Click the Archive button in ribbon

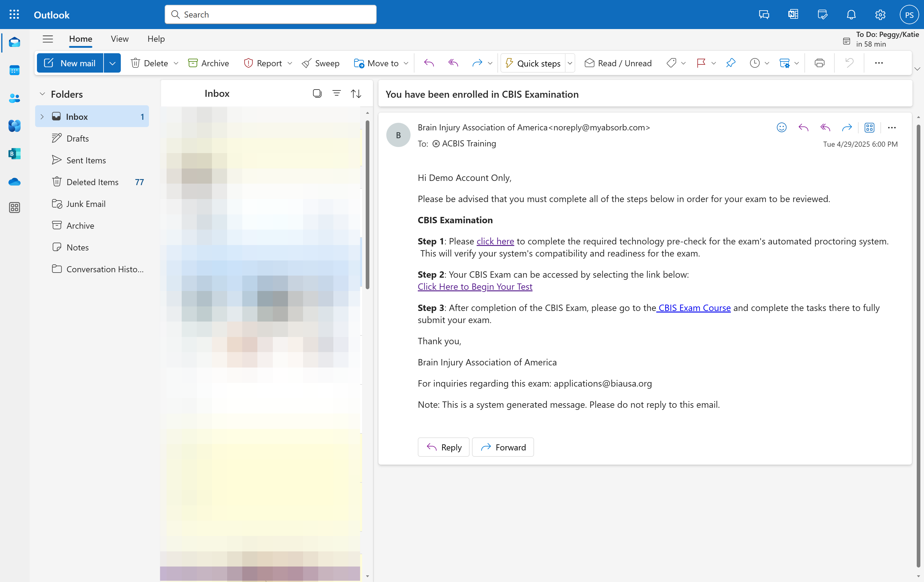208,63
